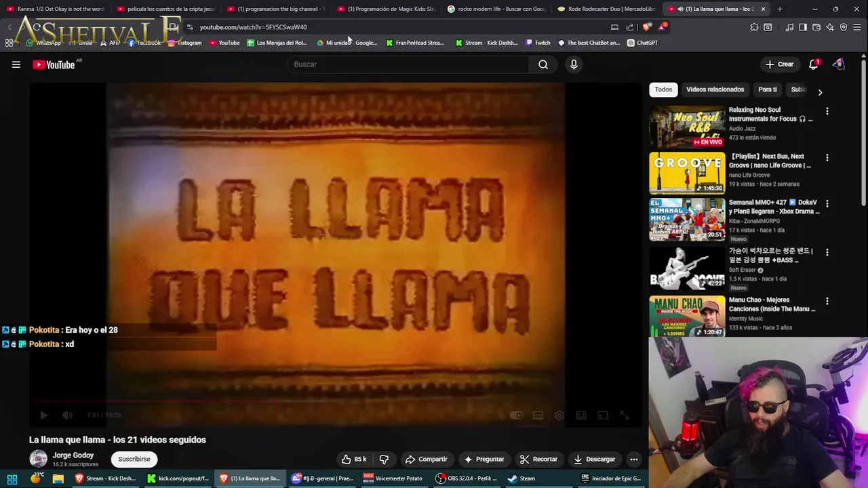This screenshot has height=488, width=868.
Task: Open options for the Soft Eraser video
Action: click(827, 252)
